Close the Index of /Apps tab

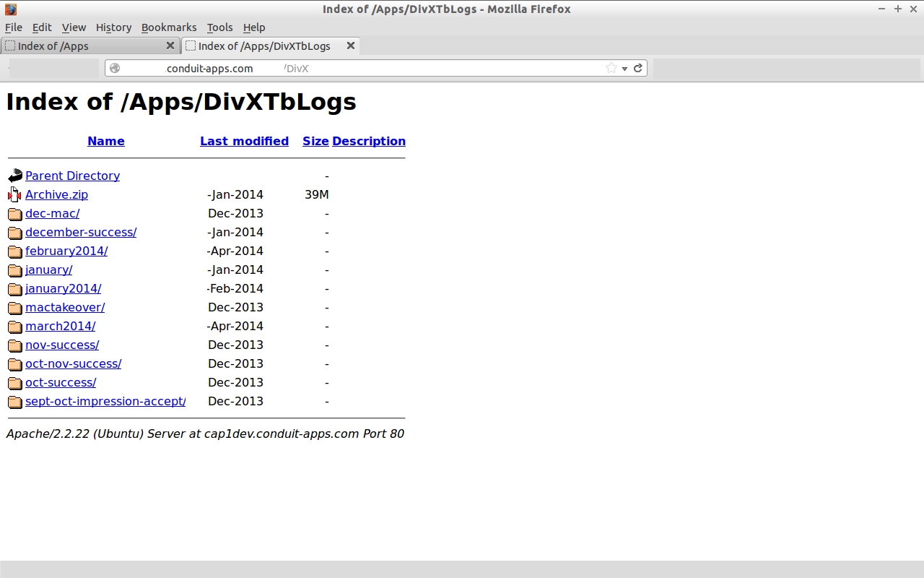170,46
